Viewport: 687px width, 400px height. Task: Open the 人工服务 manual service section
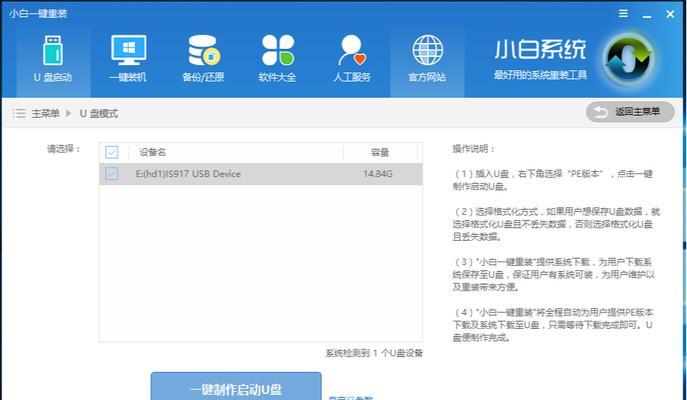(352, 61)
